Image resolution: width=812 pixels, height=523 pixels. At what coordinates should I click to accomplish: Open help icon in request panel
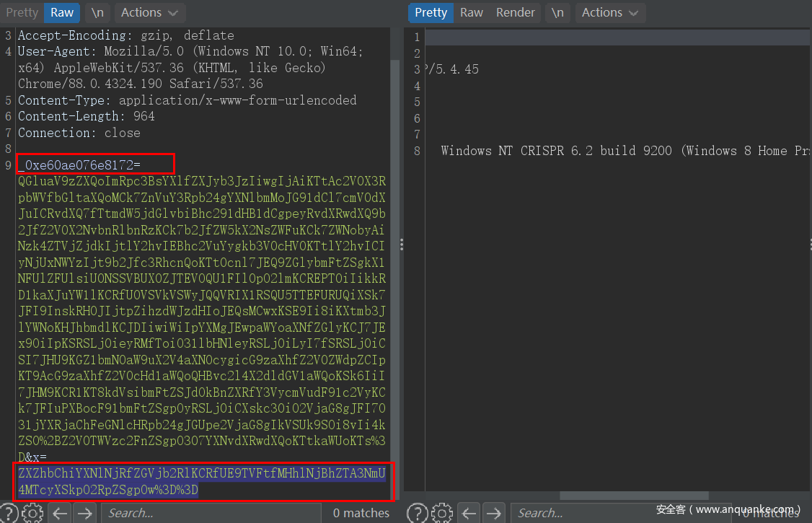(8, 513)
